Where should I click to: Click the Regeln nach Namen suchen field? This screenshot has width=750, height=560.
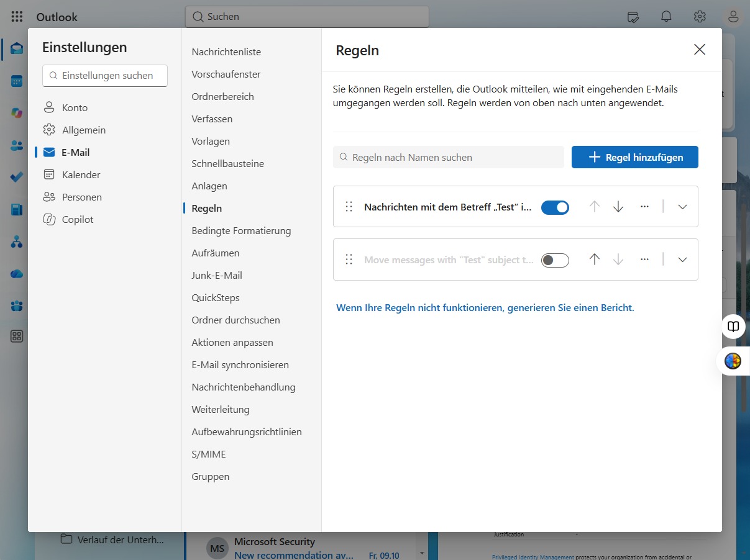tap(449, 157)
